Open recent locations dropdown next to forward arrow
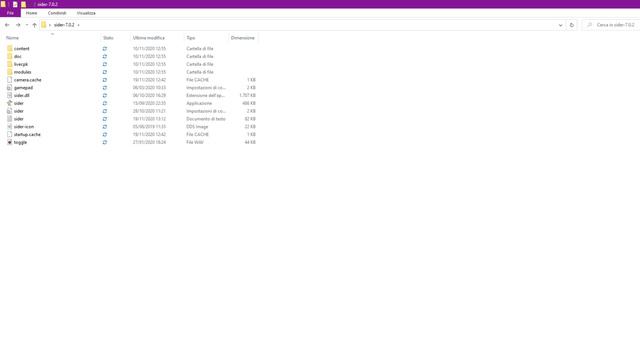The width and height of the screenshot is (640, 360). [x=27, y=25]
